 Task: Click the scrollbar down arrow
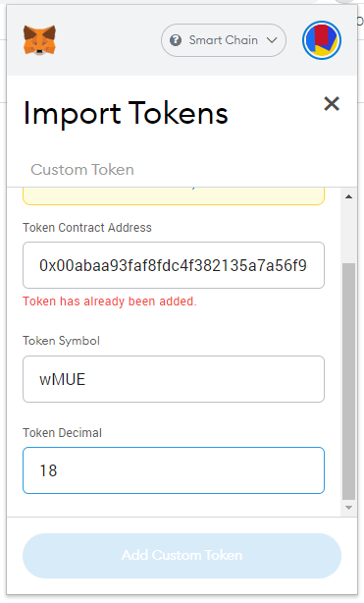pos(348,508)
